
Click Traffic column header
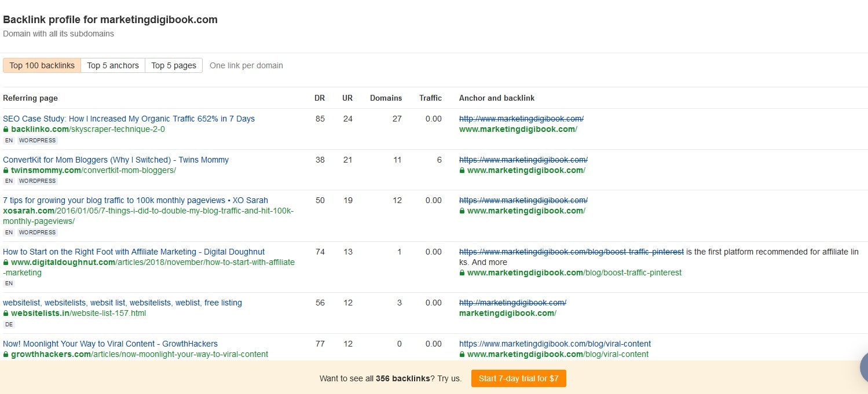[430, 98]
